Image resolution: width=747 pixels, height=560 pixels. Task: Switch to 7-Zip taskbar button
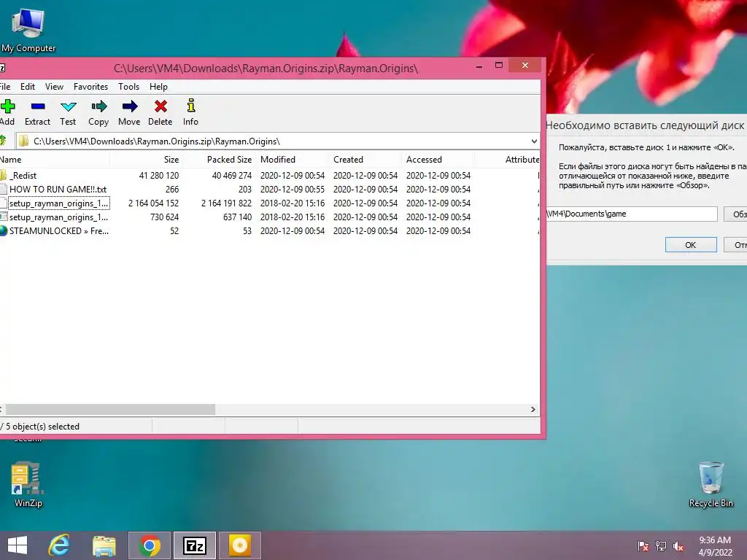(194, 545)
